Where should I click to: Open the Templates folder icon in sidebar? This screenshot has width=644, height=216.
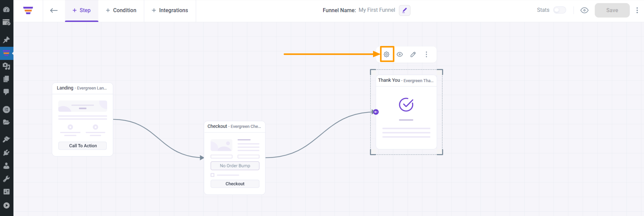tap(6, 122)
